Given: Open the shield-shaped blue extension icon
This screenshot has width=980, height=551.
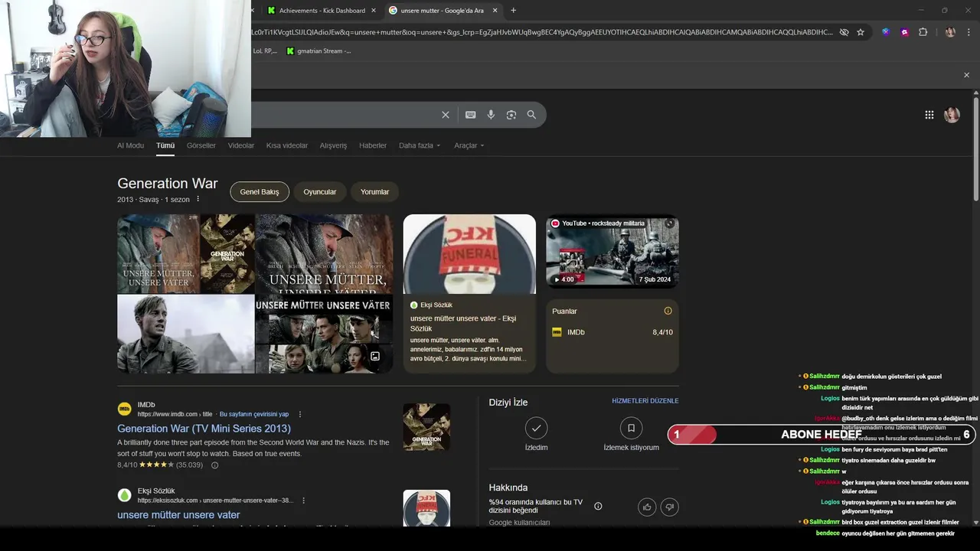Looking at the screenshot, I should pyautogui.click(x=886, y=32).
